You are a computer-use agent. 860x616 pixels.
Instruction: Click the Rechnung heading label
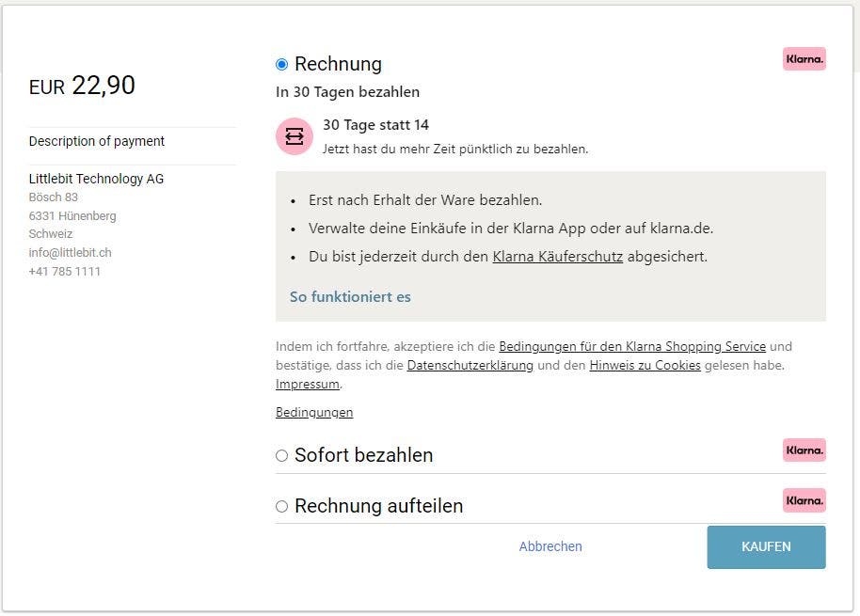coord(338,64)
